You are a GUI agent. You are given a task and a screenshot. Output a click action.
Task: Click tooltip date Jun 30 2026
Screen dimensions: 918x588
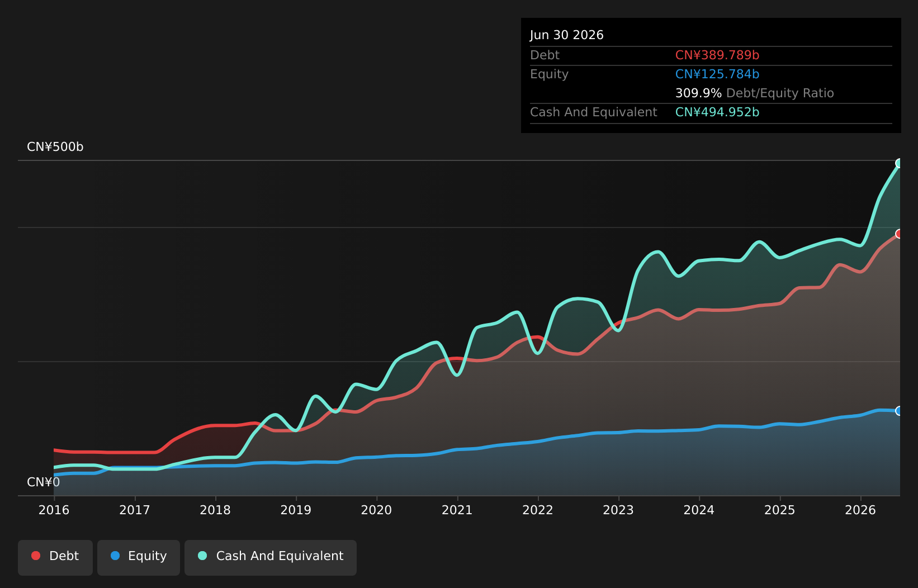coord(567,35)
